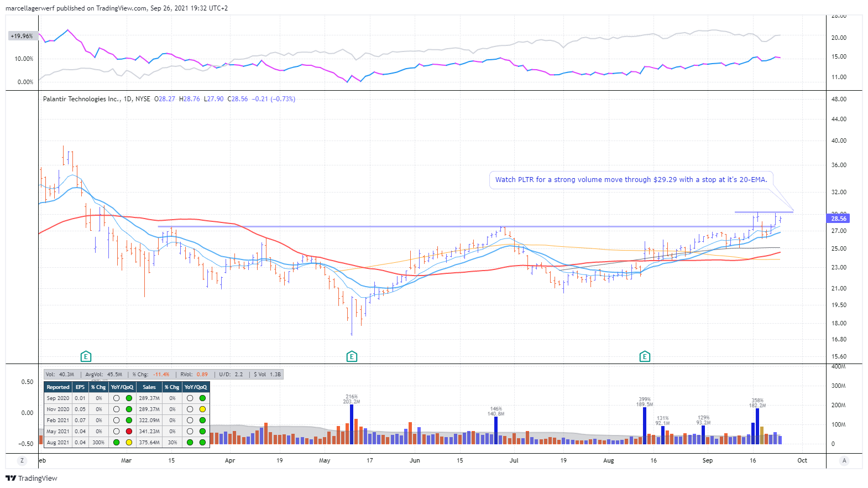The width and height of the screenshot is (868, 488).
Task: Click the low value L27.90
Action: click(213, 99)
